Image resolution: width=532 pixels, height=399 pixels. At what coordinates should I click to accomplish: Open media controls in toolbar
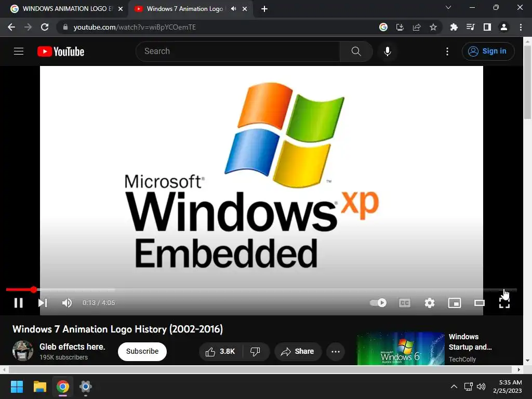(x=470, y=27)
